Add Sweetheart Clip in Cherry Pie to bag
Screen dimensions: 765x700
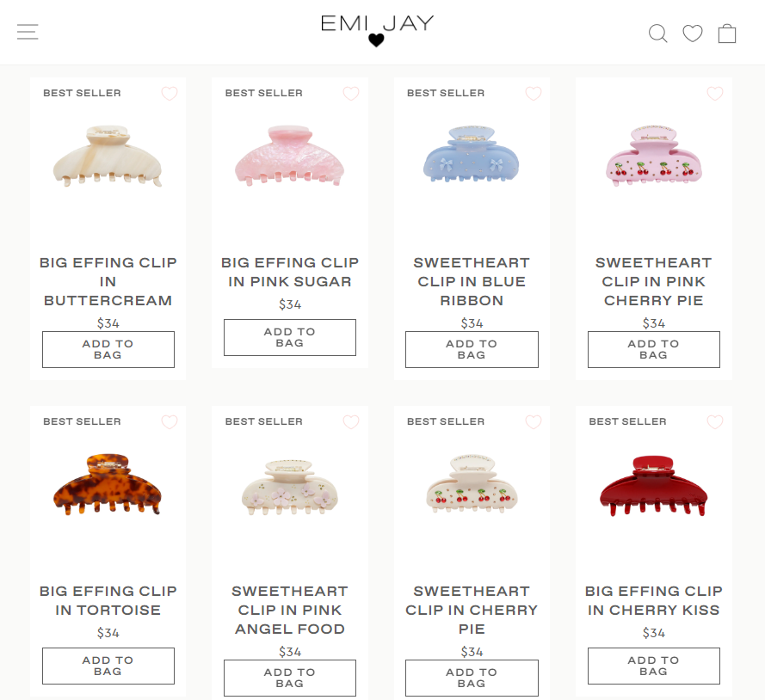click(472, 678)
